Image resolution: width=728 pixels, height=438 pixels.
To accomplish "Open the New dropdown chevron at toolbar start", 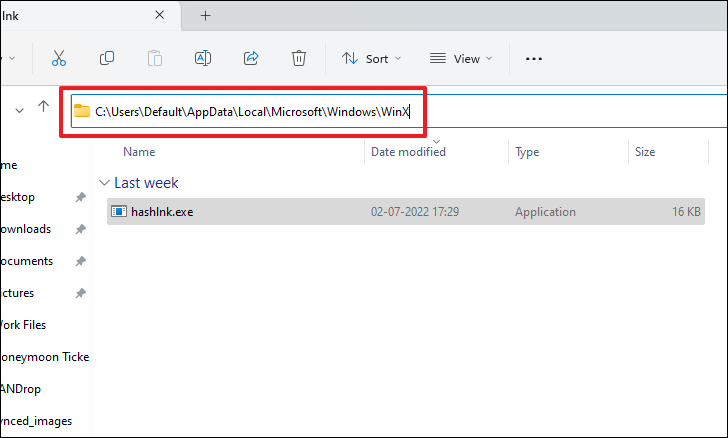I will 12,59.
